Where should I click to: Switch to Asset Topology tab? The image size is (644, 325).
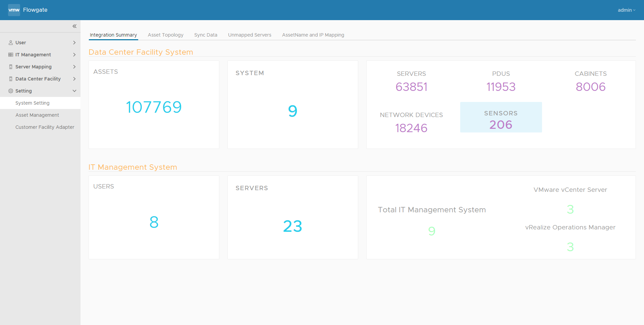pos(166,35)
